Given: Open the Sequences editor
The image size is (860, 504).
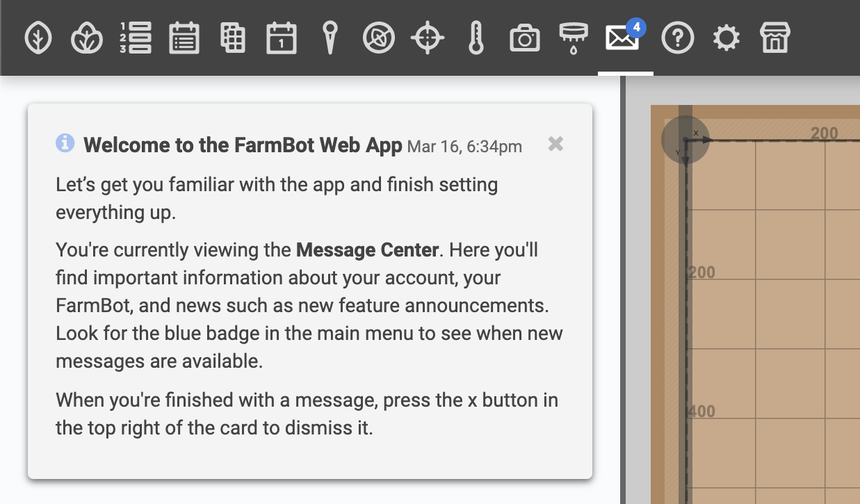Looking at the screenshot, I should click(x=136, y=38).
